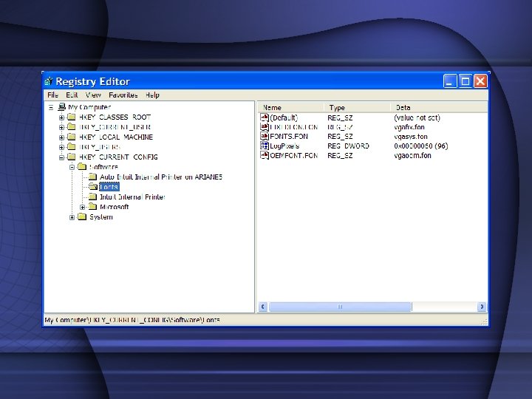The height and width of the screenshot is (399, 532).
Task: Select the Software key label
Action: tap(103, 167)
